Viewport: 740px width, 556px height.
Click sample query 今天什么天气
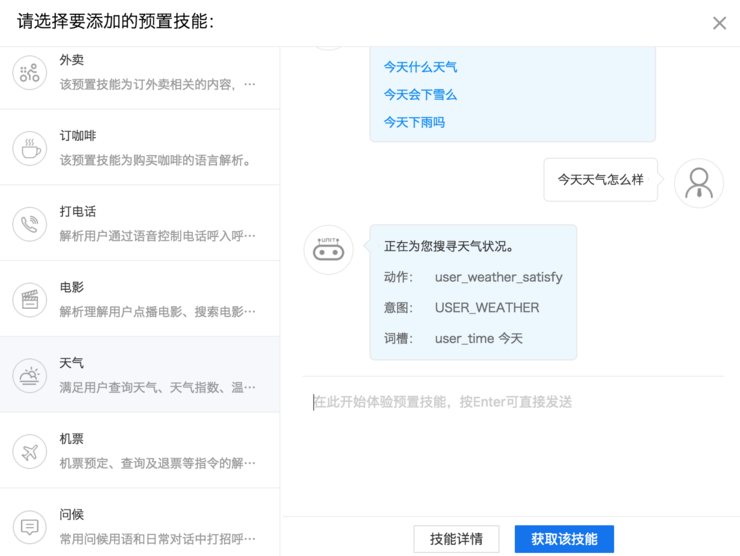click(420, 67)
